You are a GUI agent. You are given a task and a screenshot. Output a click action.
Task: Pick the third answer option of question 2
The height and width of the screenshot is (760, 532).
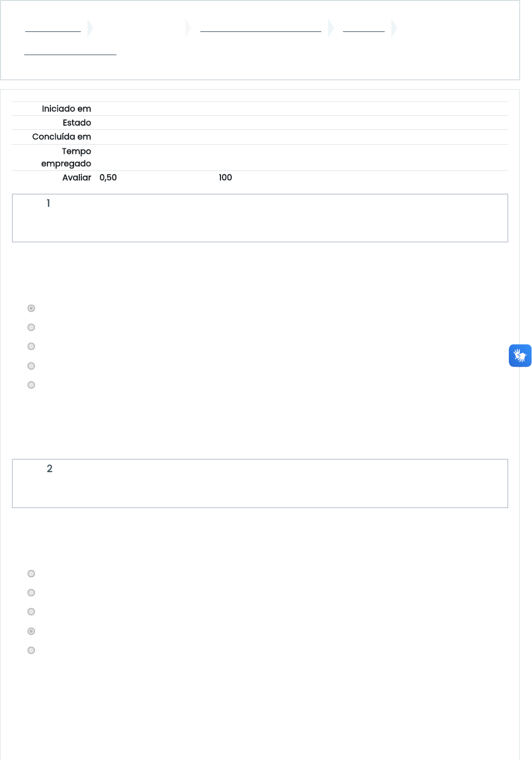pyautogui.click(x=31, y=612)
